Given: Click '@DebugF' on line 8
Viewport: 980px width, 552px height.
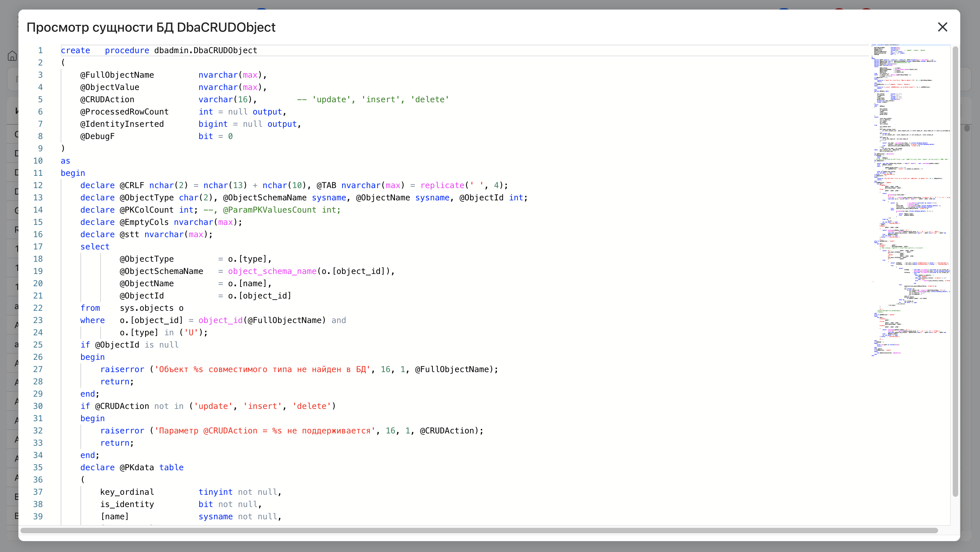Looking at the screenshot, I should (x=97, y=137).
